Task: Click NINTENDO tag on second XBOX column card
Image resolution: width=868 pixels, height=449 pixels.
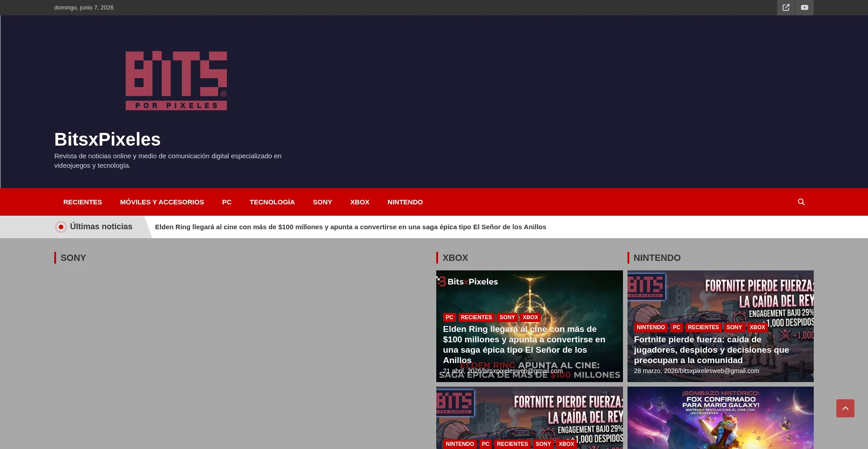Action: (460, 444)
